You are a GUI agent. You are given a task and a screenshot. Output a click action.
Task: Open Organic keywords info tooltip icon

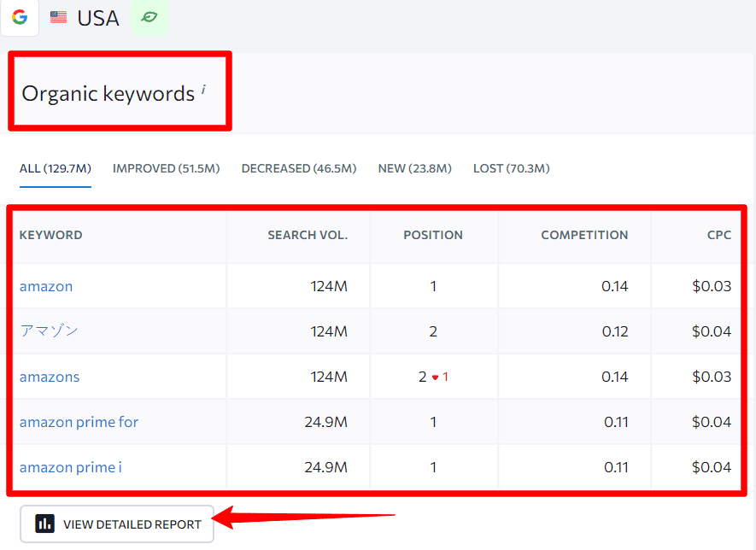[x=203, y=89]
